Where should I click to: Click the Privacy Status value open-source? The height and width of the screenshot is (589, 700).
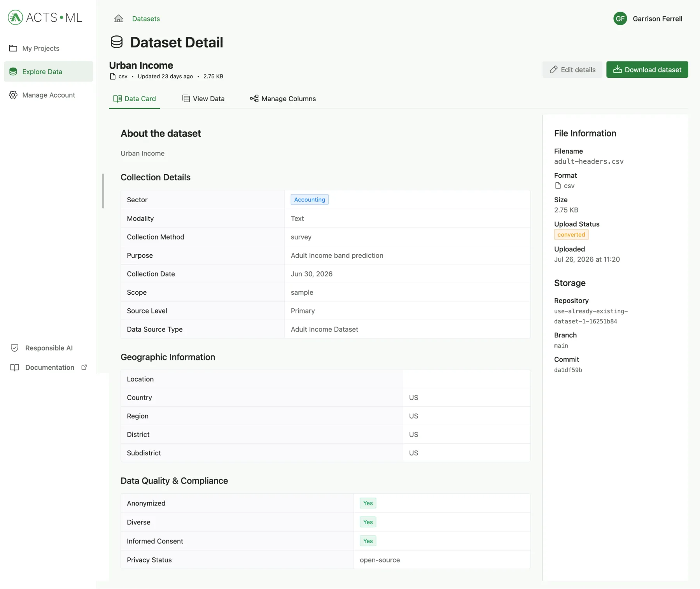[x=380, y=560]
